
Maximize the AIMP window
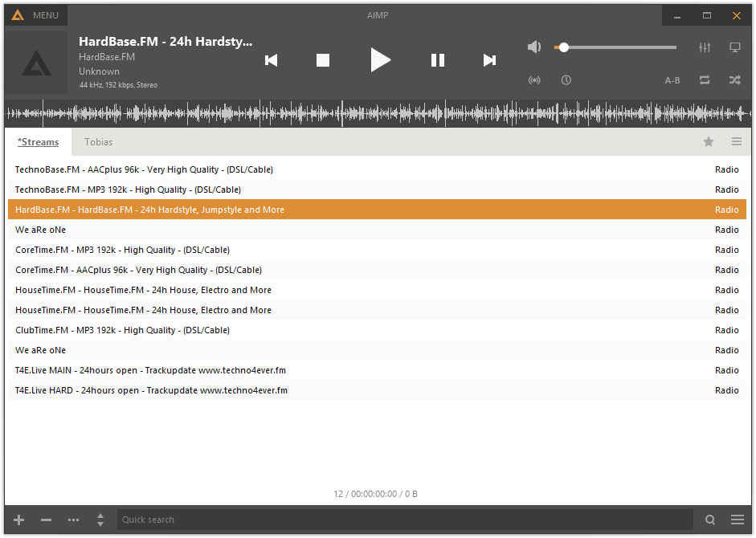[707, 16]
